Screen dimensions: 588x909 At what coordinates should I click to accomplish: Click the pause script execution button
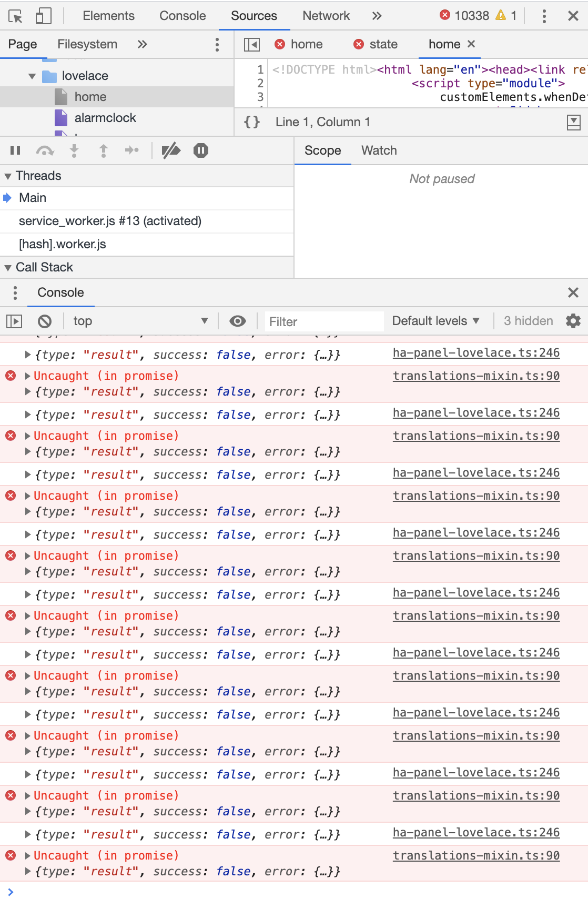point(15,151)
